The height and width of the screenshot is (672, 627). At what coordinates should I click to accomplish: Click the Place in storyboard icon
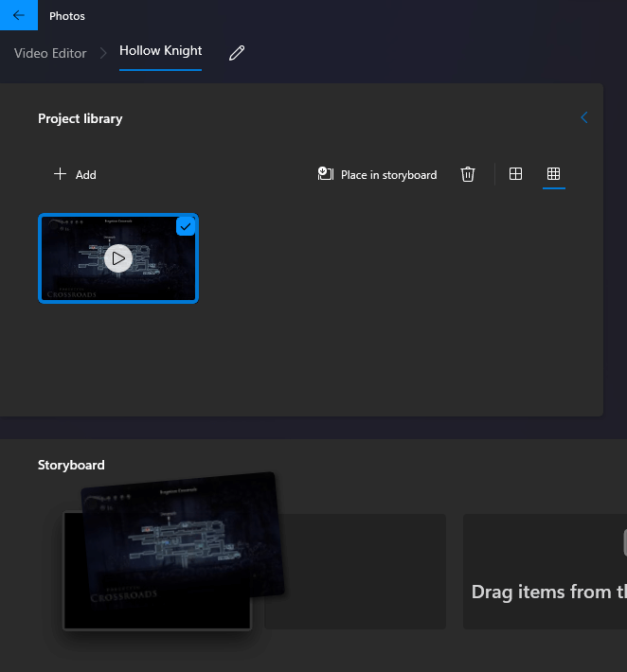(x=326, y=174)
